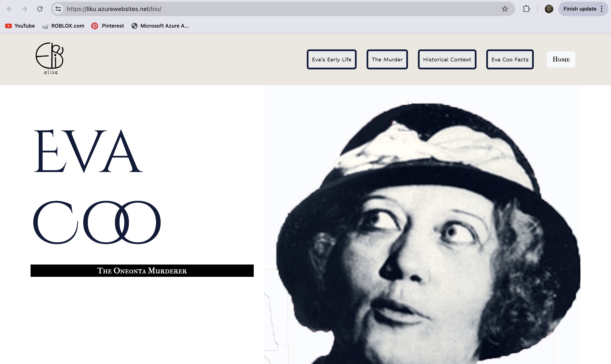Open the Pinterest bookmark

(x=108, y=26)
